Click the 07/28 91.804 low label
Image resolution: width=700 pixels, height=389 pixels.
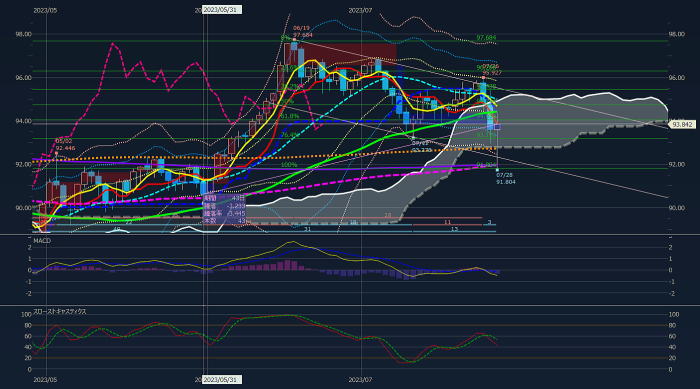[505, 179]
